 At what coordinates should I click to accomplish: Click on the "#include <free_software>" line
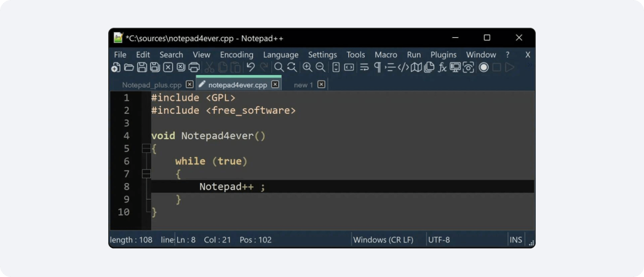coord(223,110)
